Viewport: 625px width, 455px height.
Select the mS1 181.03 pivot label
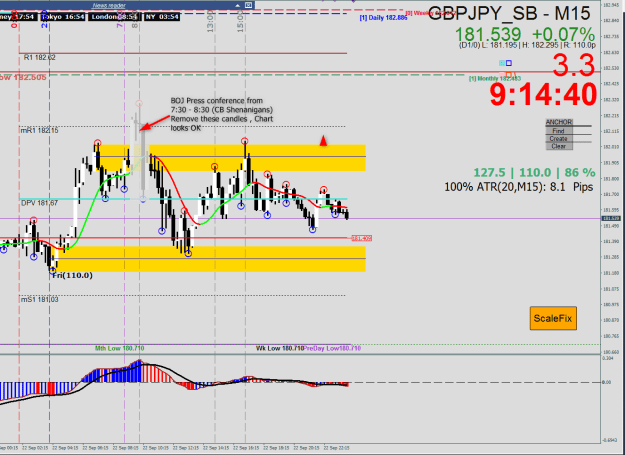coord(39,299)
